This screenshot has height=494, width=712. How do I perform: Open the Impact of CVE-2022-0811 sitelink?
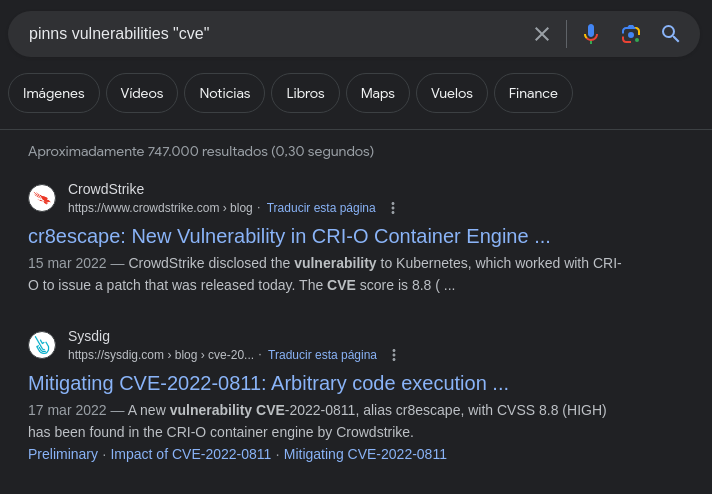[191, 454]
